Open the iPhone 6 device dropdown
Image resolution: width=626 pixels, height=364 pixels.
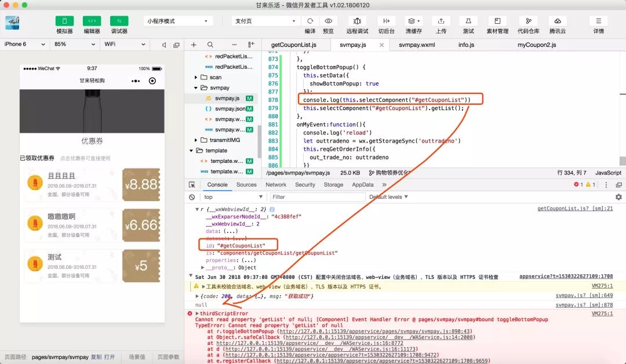click(x=24, y=44)
